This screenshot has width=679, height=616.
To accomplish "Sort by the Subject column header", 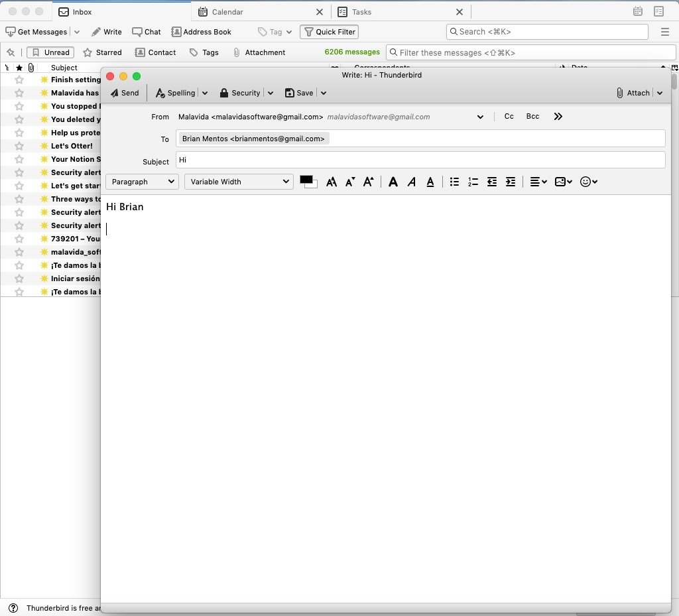I will point(64,68).
